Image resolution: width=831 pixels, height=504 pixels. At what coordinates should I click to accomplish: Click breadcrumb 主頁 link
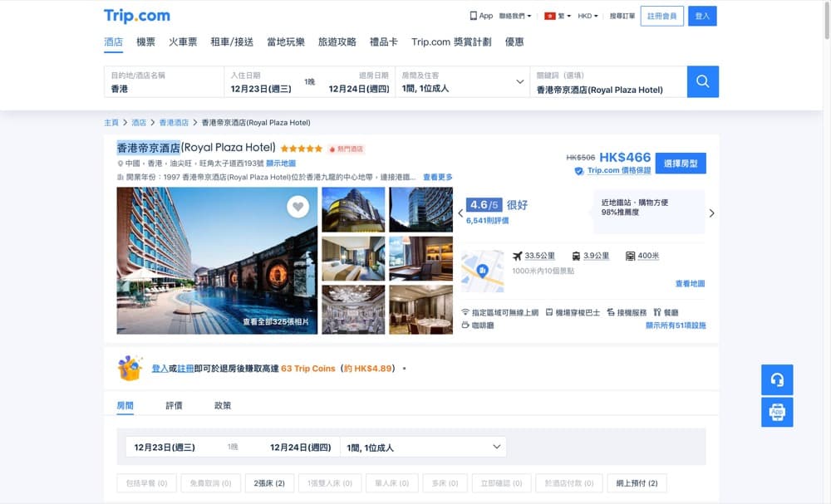(x=111, y=122)
